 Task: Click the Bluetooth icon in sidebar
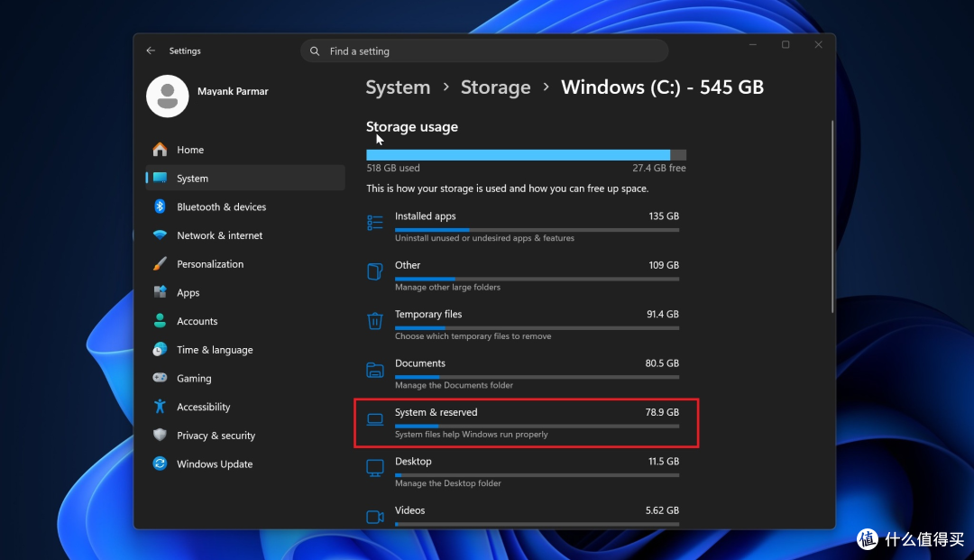(x=160, y=207)
